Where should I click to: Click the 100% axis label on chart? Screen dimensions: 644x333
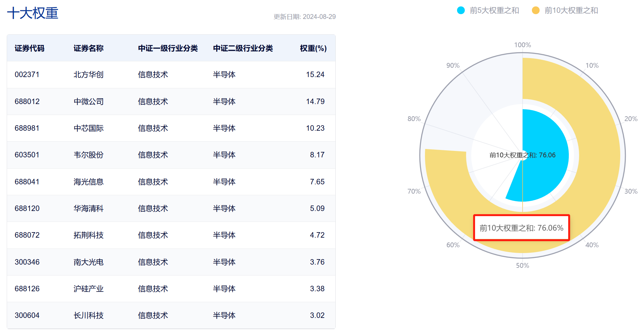click(523, 45)
